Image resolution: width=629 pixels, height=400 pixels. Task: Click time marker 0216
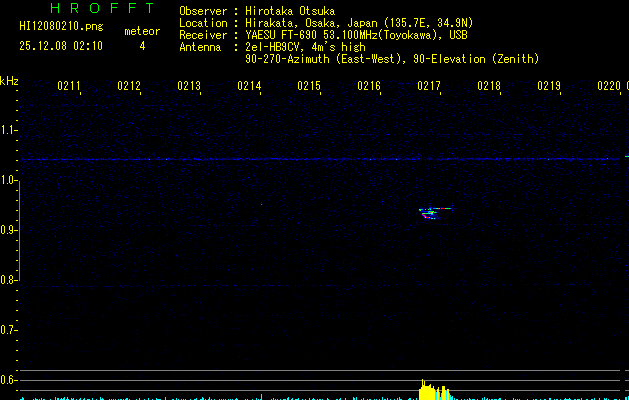tap(369, 86)
